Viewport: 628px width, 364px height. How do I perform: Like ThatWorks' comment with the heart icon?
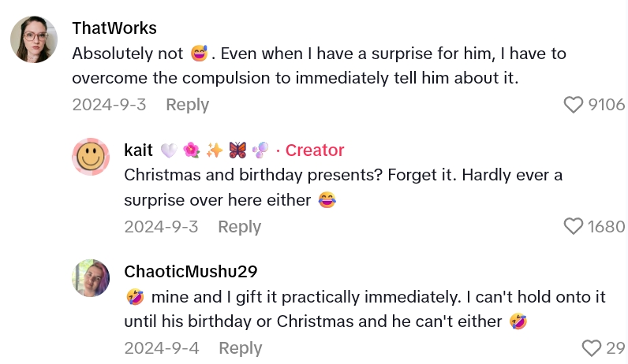click(x=574, y=105)
